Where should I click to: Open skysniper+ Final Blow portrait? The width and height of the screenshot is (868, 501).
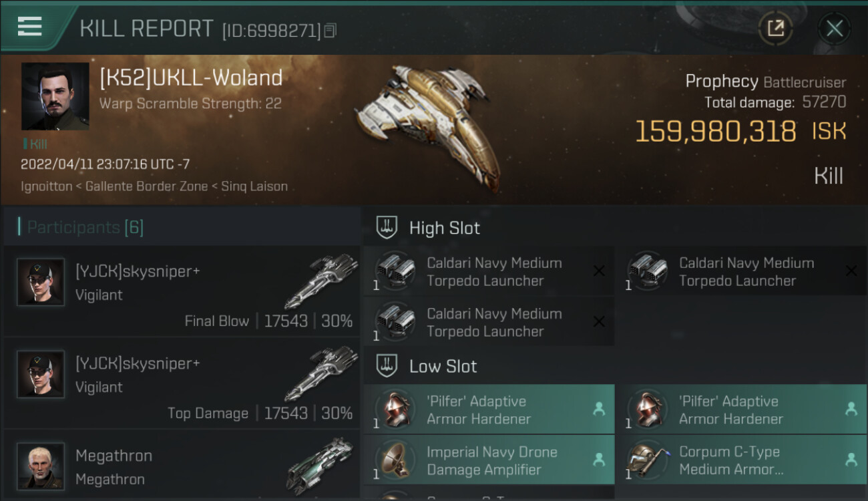41,282
